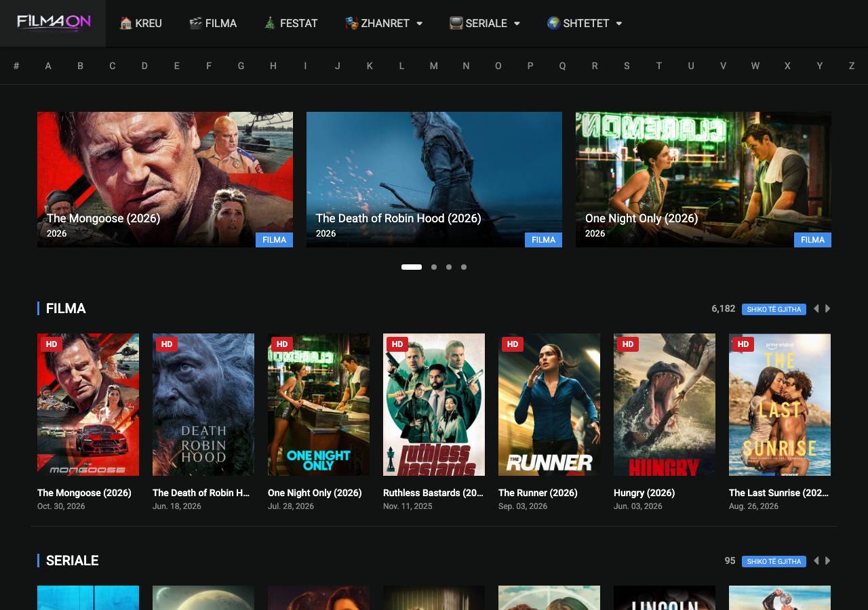The height and width of the screenshot is (610, 868).
Task: Filter titles by the # symbol
Action: 16,66
